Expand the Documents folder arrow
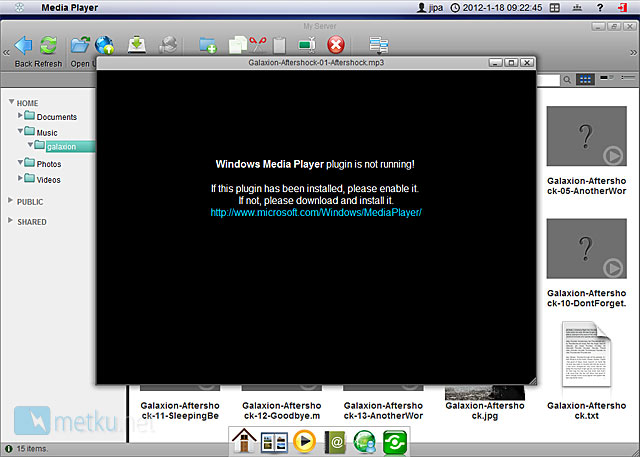This screenshot has width=640, height=457. [x=20, y=115]
